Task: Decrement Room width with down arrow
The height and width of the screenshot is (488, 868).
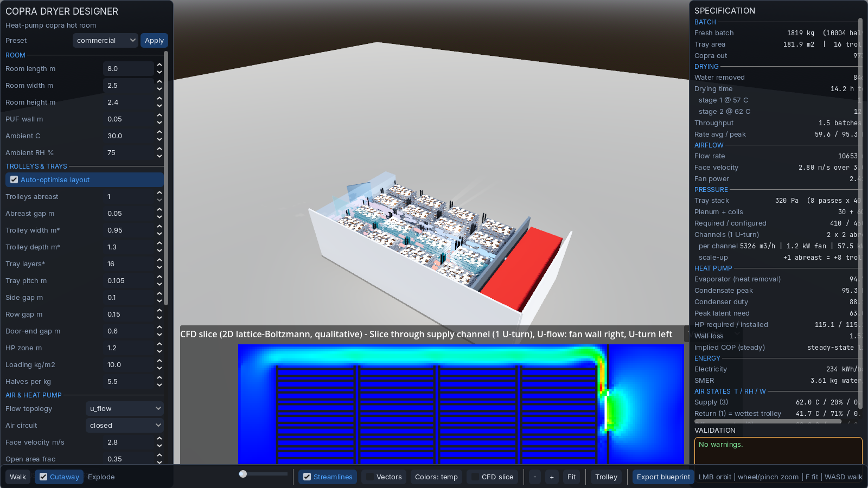Action: point(159,89)
